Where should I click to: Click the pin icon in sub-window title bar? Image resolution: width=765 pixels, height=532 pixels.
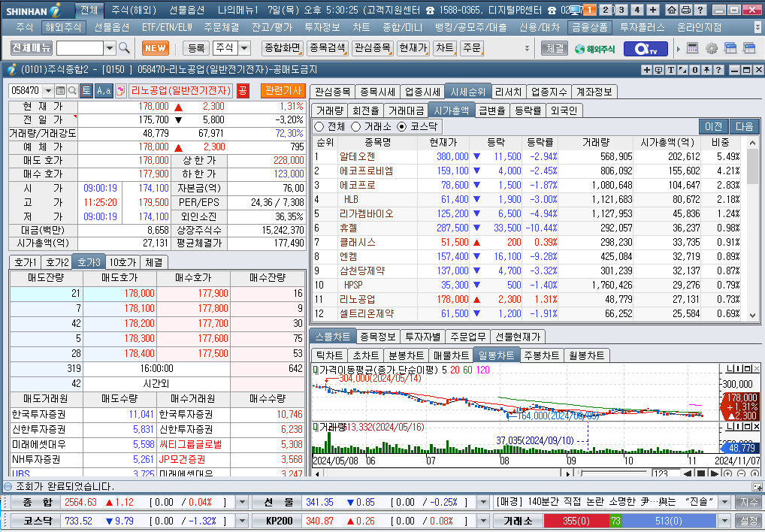click(706, 70)
